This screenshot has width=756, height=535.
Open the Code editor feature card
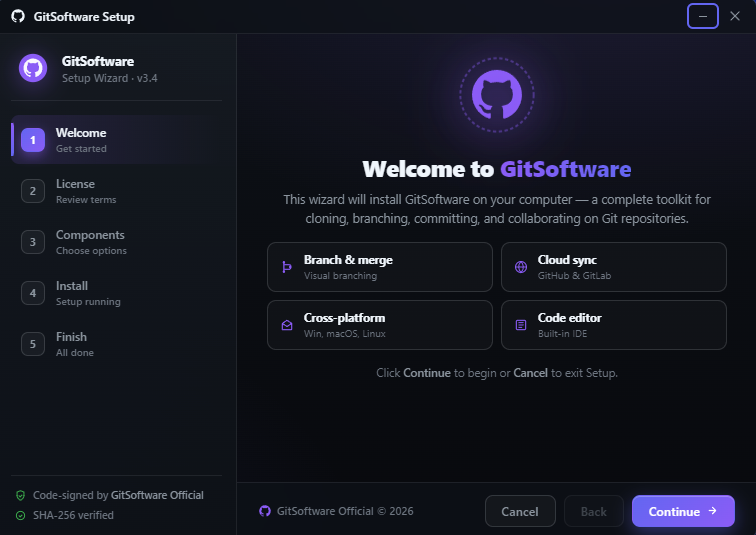pyautogui.click(x=614, y=325)
